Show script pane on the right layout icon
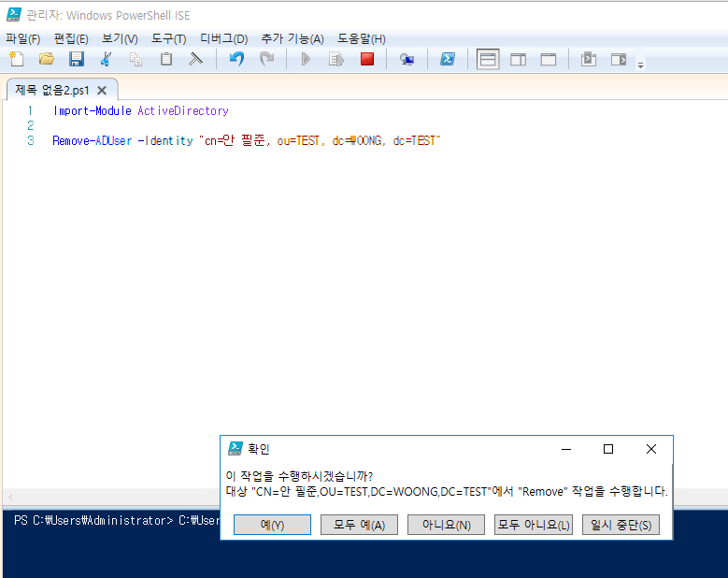 518,60
